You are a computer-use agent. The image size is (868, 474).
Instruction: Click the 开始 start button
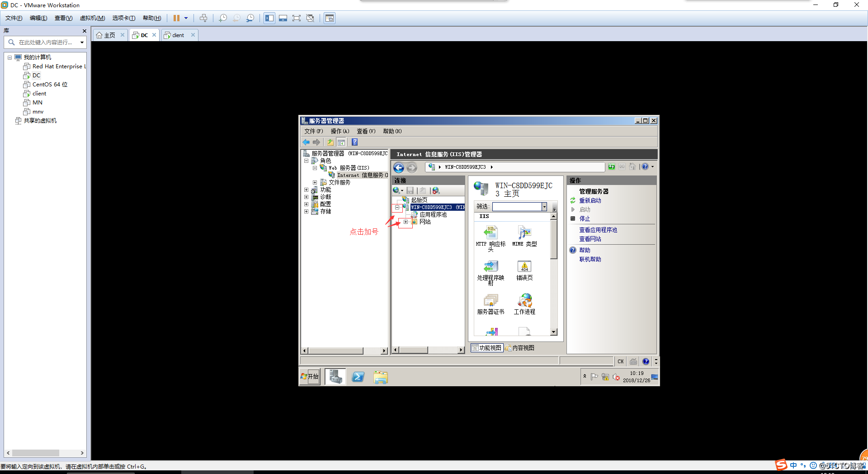coord(310,377)
